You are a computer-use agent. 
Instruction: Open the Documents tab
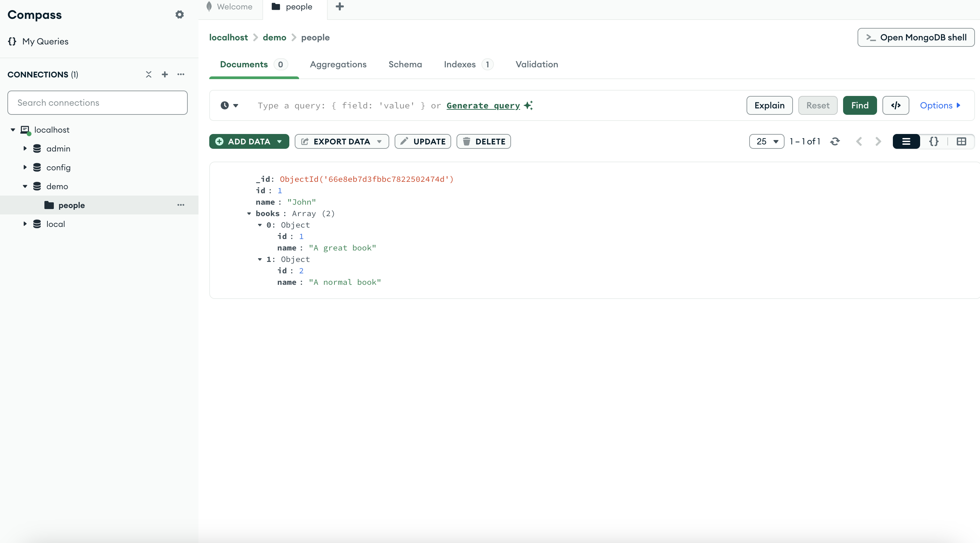[254, 64]
